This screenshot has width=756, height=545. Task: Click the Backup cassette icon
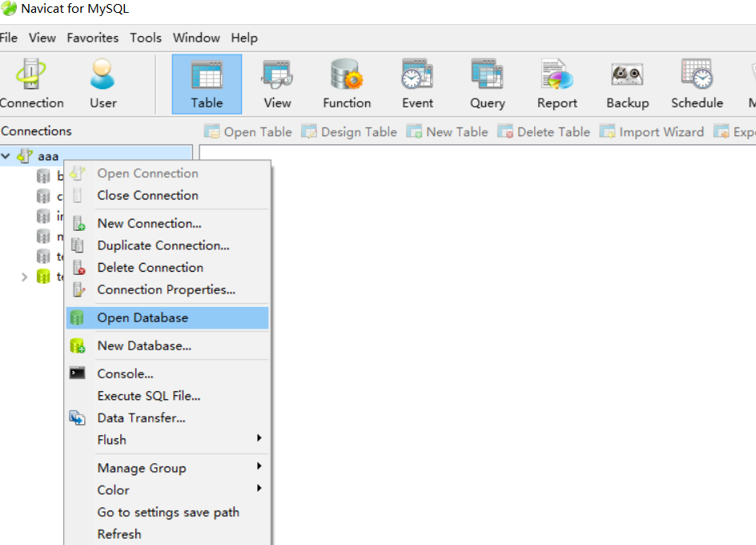(x=627, y=75)
